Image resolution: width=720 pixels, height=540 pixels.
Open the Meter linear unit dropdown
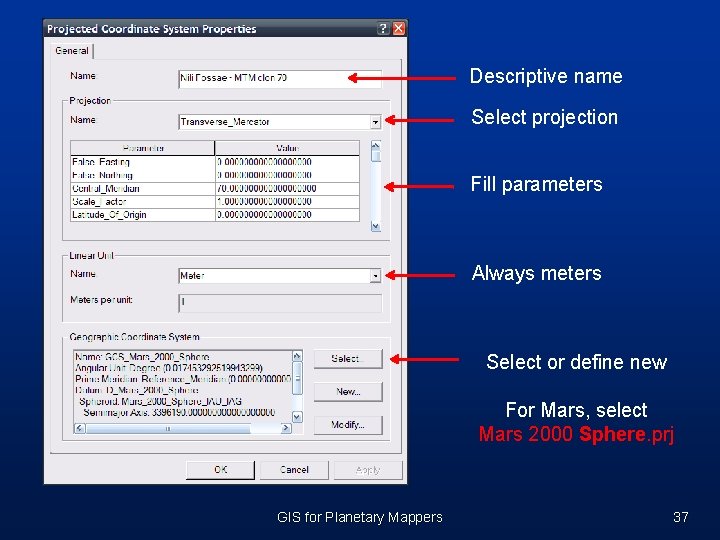pyautogui.click(x=376, y=276)
